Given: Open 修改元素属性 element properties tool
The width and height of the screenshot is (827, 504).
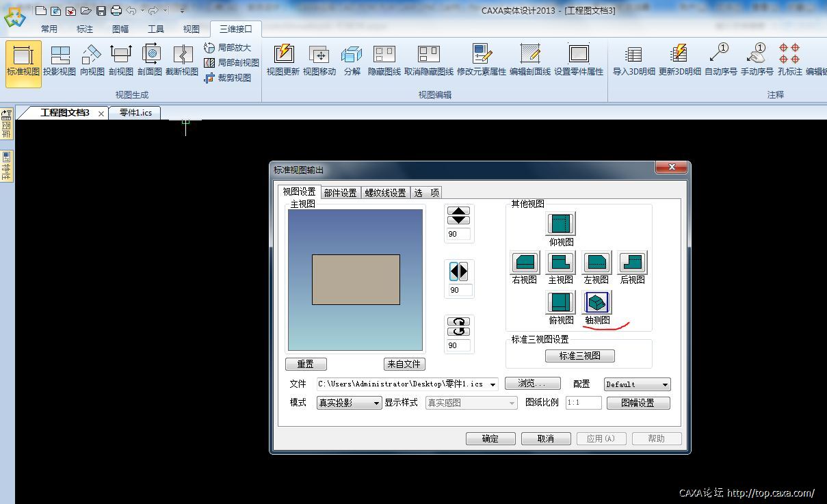Looking at the screenshot, I should click(482, 62).
